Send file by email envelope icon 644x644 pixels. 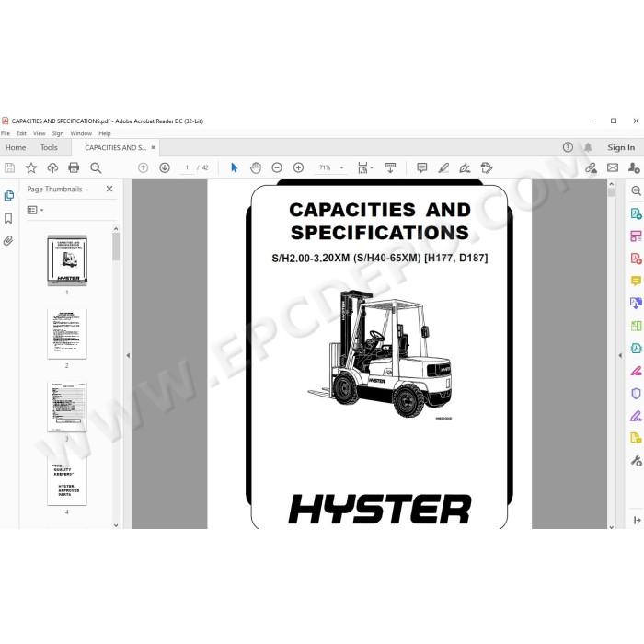click(613, 167)
